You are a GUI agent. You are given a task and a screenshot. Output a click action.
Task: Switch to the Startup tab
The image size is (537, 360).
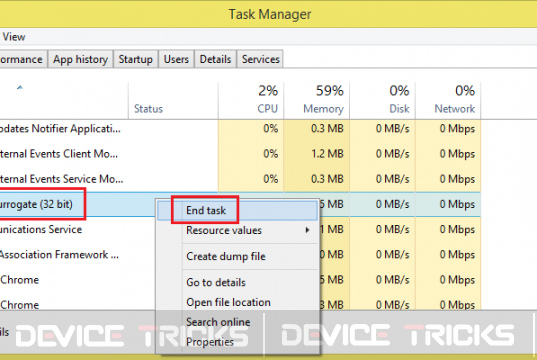[x=136, y=59]
